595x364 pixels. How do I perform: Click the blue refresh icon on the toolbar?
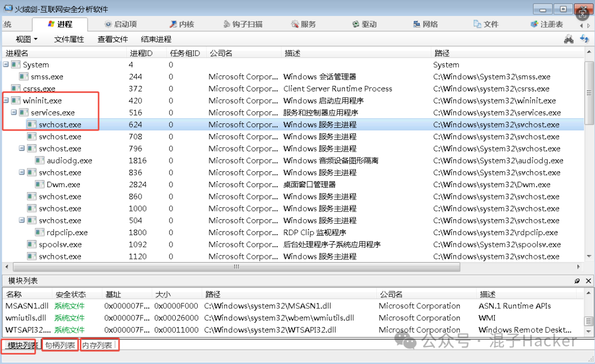point(583,39)
